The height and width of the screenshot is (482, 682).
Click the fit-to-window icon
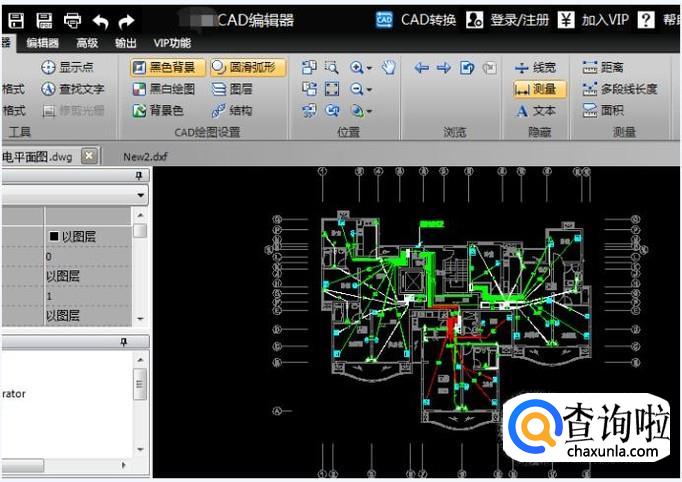coord(332,89)
